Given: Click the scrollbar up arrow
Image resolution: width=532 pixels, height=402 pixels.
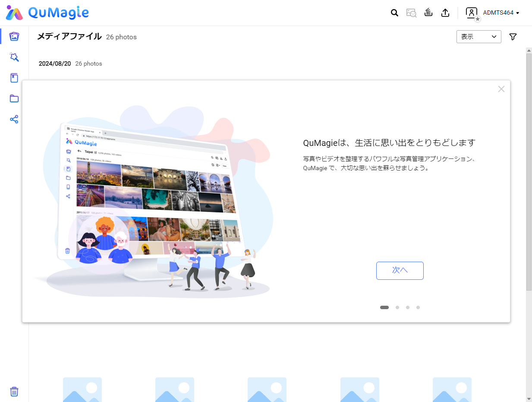Looking at the screenshot, I should click(529, 51).
